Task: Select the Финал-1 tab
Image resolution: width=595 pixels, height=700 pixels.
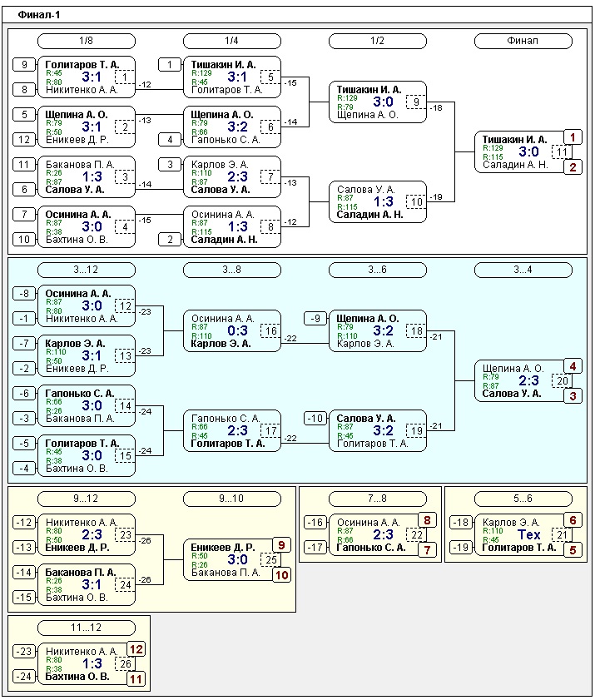Action: tap(39, 15)
